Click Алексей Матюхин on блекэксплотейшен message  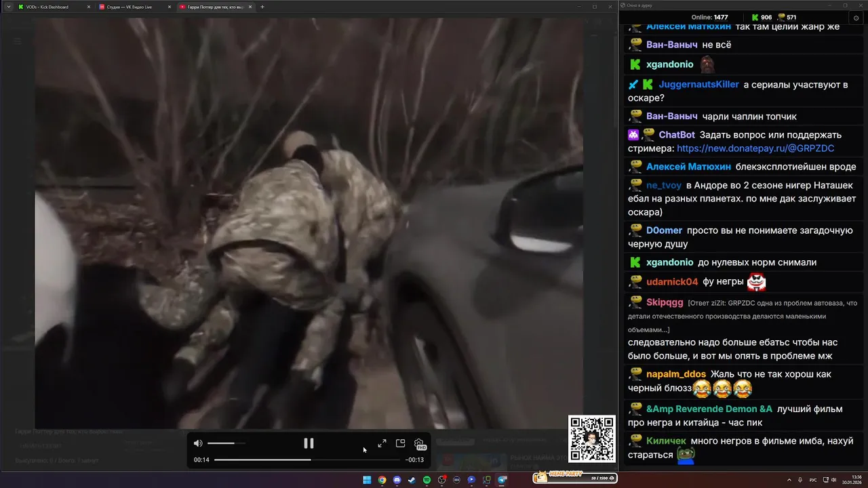click(x=688, y=167)
